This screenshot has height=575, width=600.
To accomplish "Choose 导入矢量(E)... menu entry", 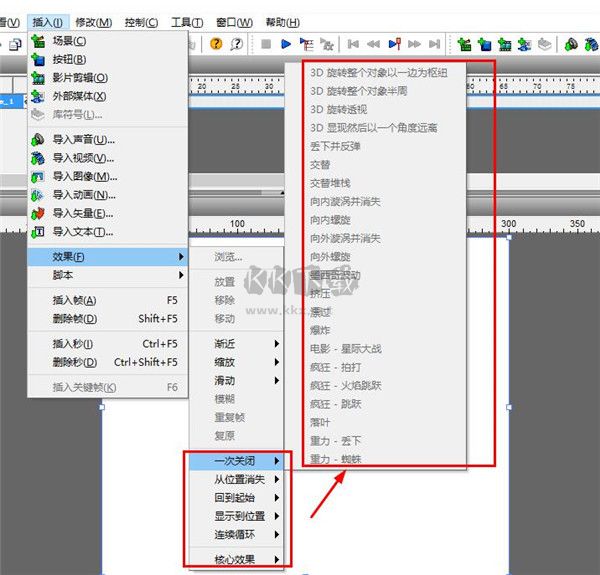I will [108, 213].
